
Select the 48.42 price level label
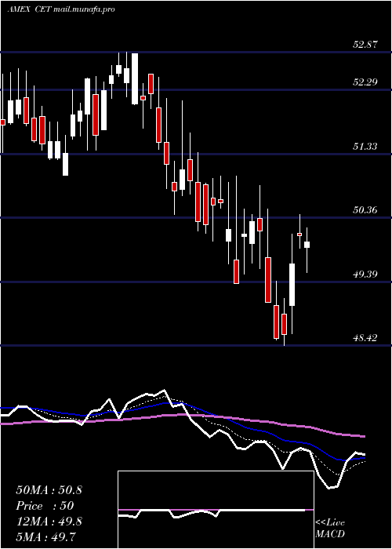[x=365, y=338]
